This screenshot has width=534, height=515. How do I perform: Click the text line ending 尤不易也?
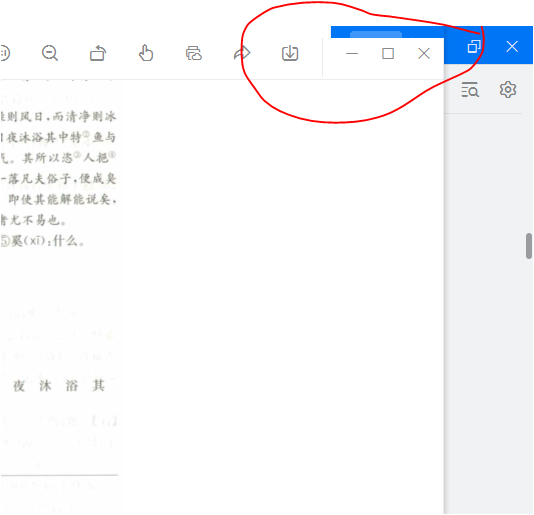click(33, 220)
